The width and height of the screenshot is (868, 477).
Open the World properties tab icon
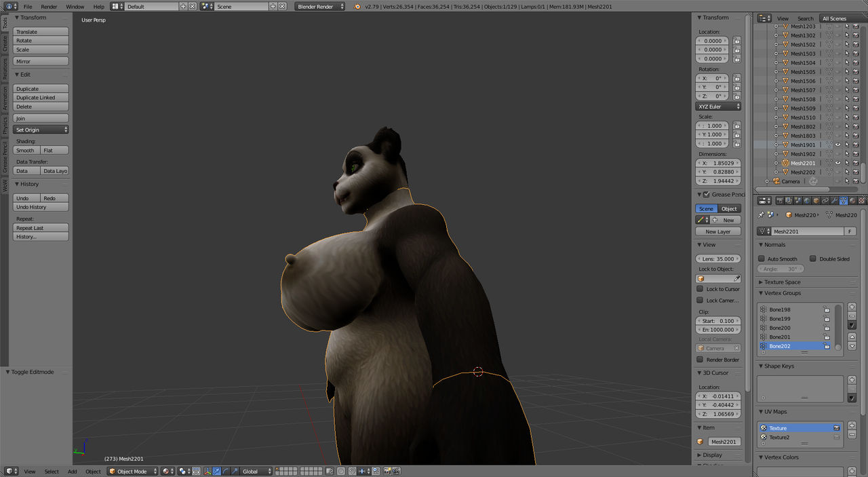807,200
